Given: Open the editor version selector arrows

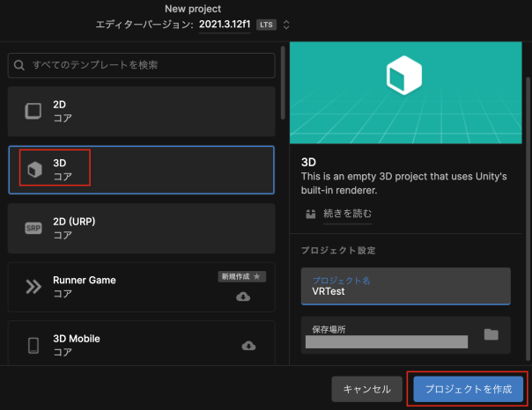Looking at the screenshot, I should [286, 25].
